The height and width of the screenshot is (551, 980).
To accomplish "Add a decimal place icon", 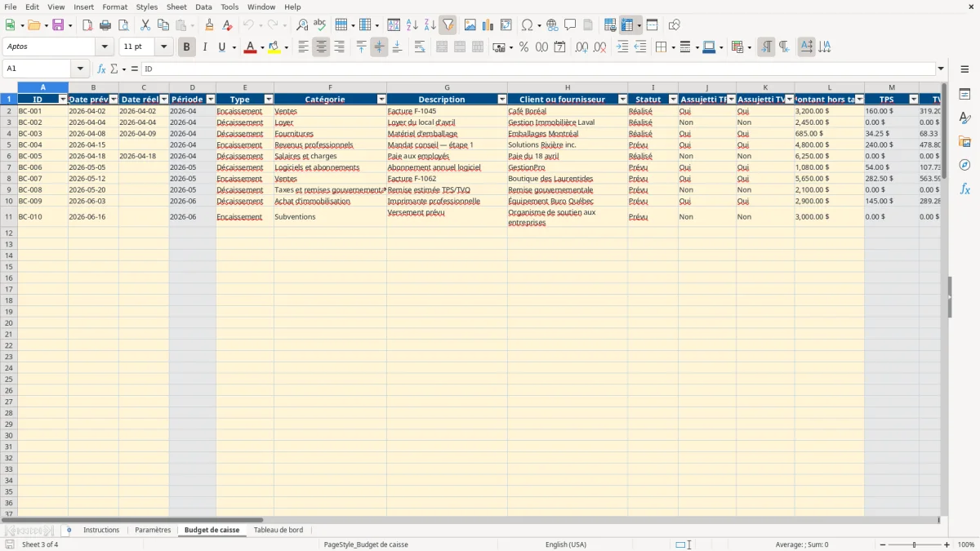I will pos(581,47).
